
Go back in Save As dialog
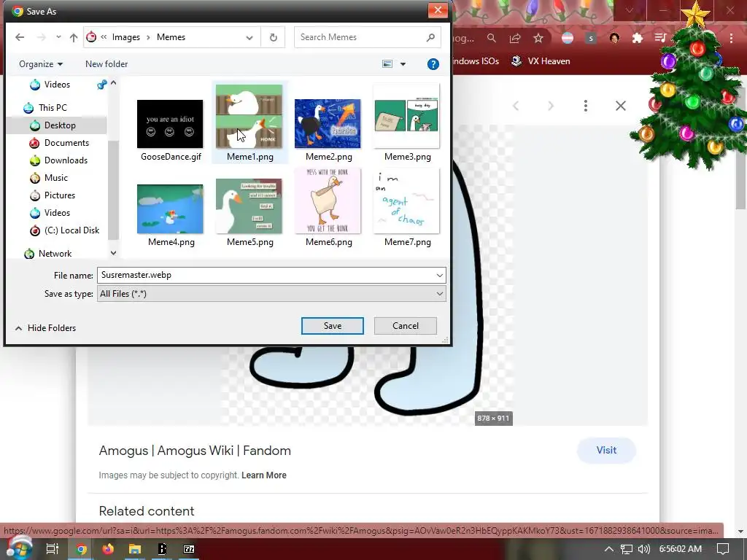point(20,37)
